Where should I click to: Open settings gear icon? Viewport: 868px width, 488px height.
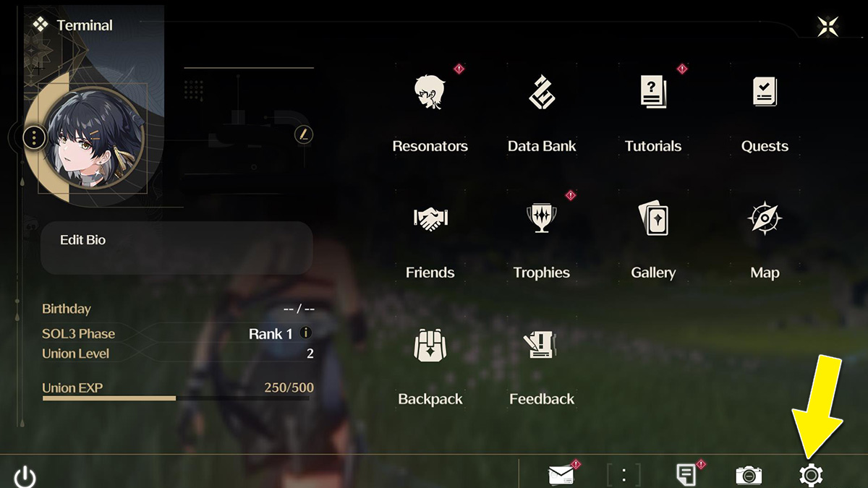(811, 475)
